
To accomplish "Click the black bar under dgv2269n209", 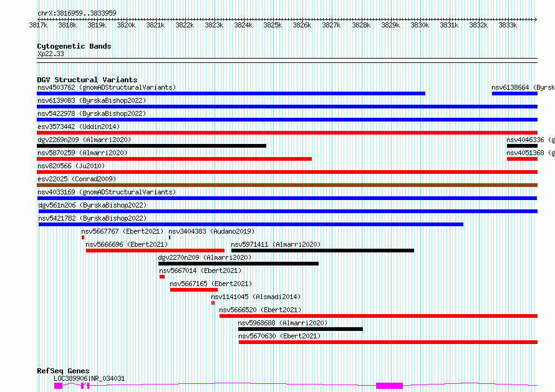I will tap(152, 146).
